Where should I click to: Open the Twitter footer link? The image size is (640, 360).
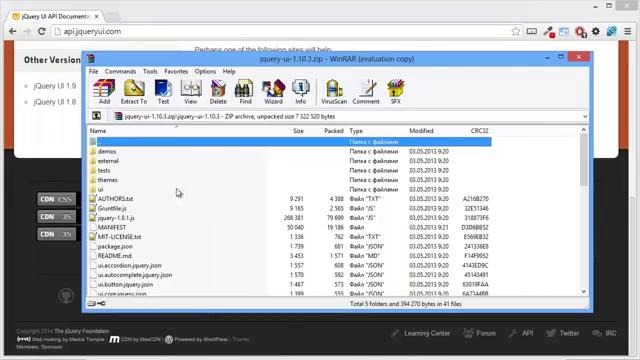point(569,333)
